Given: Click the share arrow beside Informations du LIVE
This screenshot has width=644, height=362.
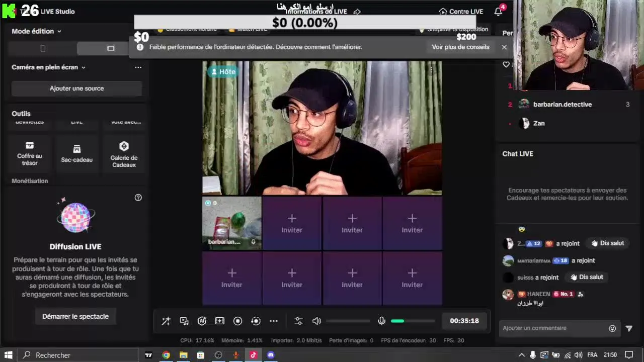Looking at the screenshot, I should pos(357,12).
